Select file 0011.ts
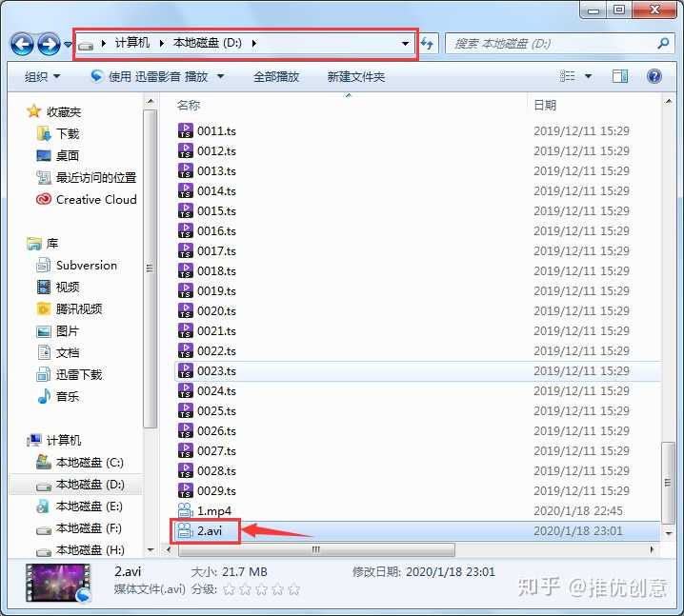684x616 pixels. 216,130
